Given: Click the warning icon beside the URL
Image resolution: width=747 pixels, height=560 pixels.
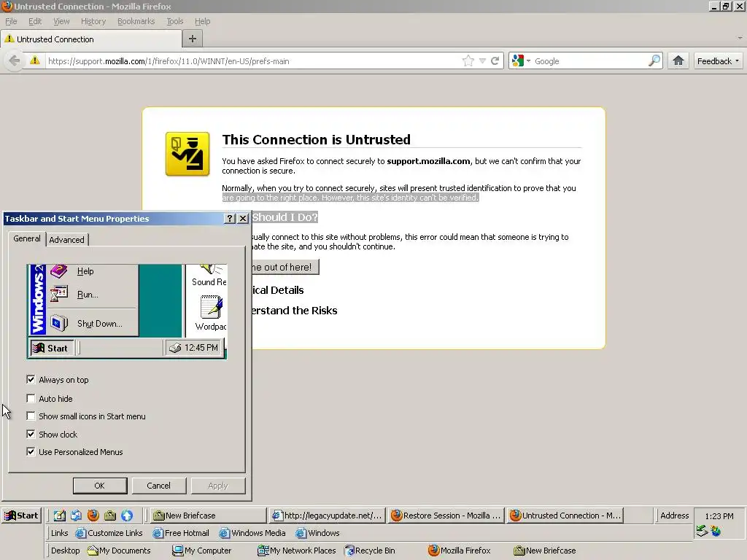Looking at the screenshot, I should coord(35,61).
